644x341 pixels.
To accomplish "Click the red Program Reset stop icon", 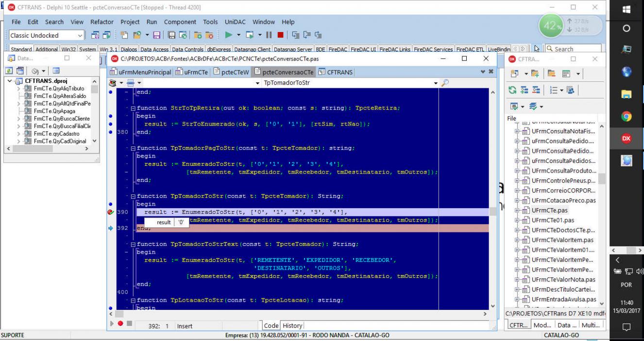I will coord(280,35).
